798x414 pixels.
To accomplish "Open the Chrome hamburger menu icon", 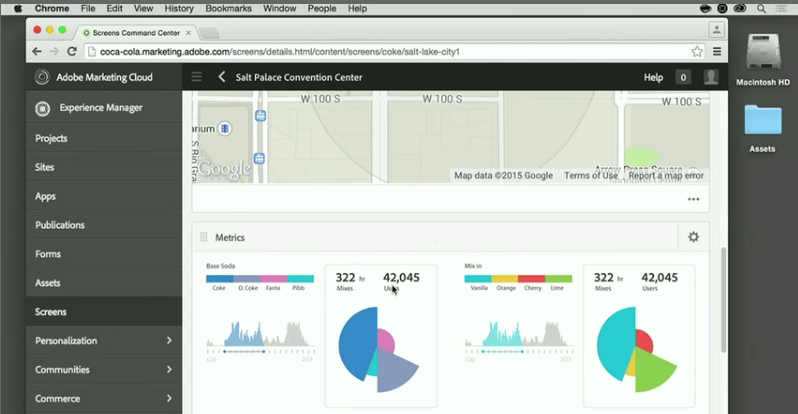I will [x=717, y=51].
